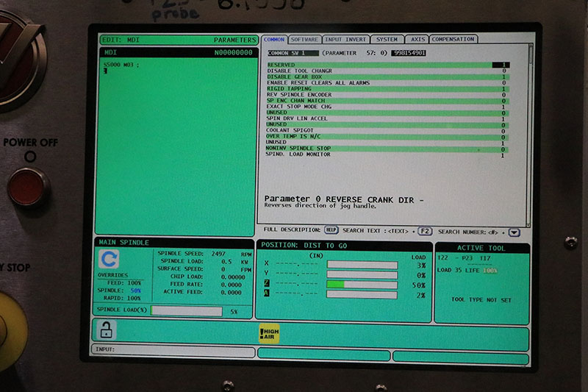Click the parameter value 998154901
Image resolution: width=588 pixels, height=392 pixels.
409,53
